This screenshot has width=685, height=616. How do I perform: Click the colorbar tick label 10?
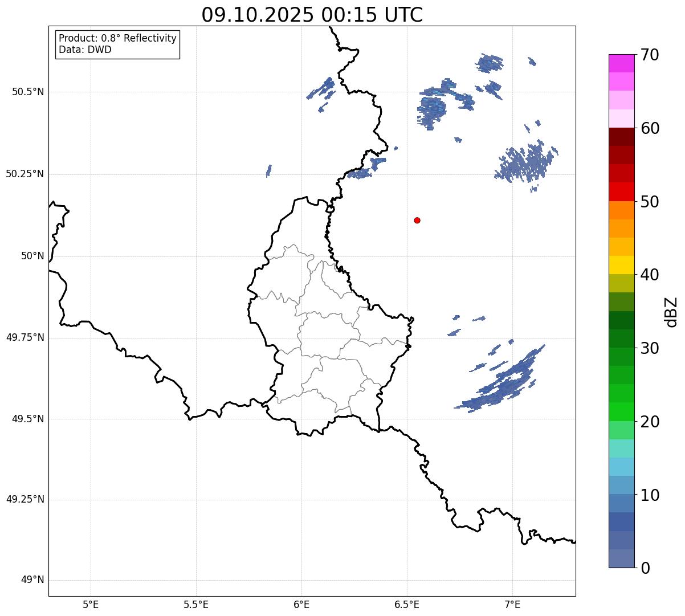(x=649, y=495)
